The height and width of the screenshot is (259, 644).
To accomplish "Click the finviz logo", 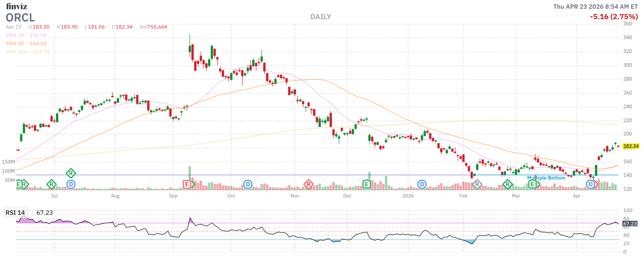I will coord(17,6).
